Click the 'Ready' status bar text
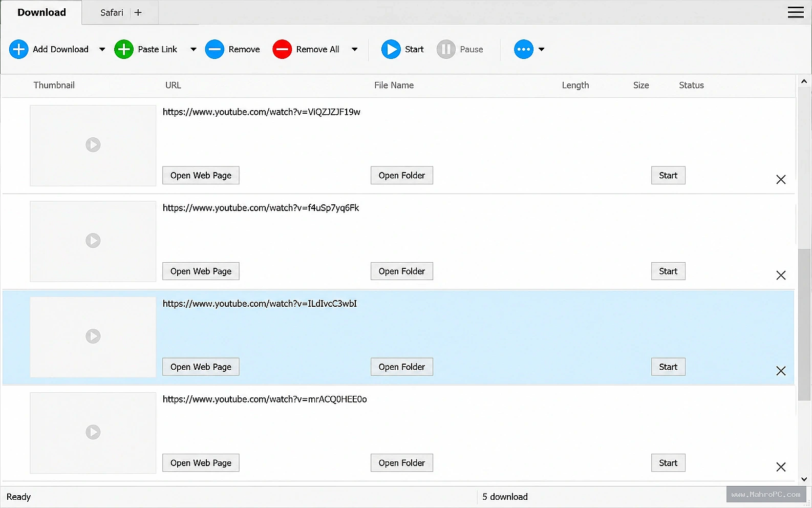Image resolution: width=812 pixels, height=508 pixels. (18, 497)
